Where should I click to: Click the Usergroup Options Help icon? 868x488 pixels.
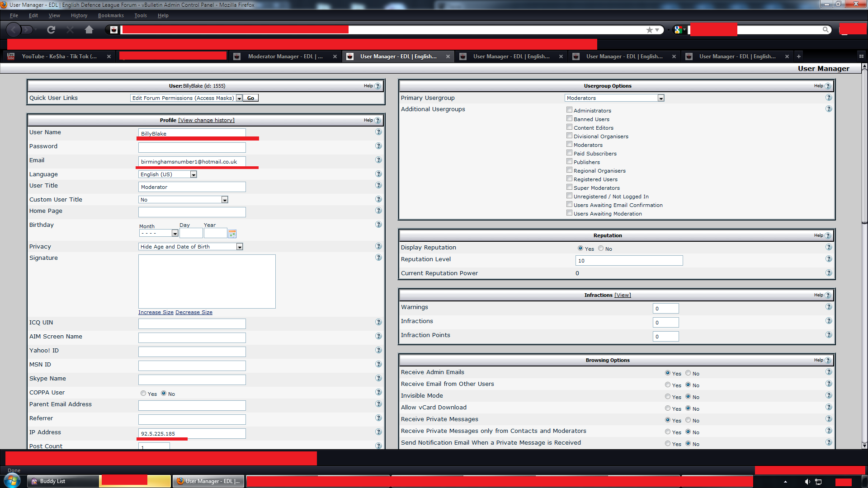pyautogui.click(x=828, y=86)
